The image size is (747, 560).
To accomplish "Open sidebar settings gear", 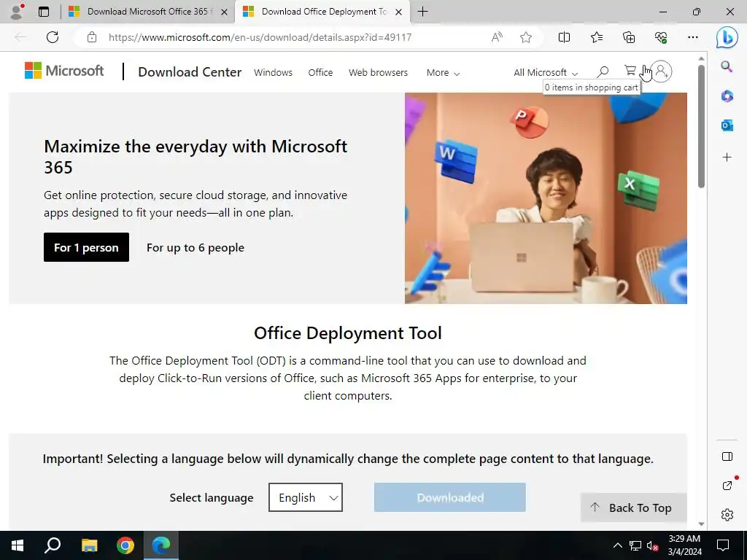I will (x=727, y=515).
